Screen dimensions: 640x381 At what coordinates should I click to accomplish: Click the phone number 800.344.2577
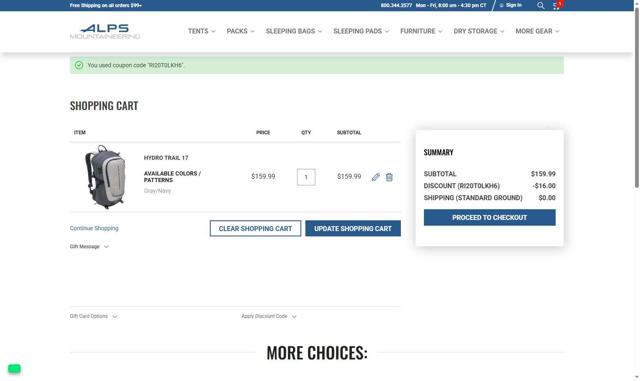[x=396, y=5]
